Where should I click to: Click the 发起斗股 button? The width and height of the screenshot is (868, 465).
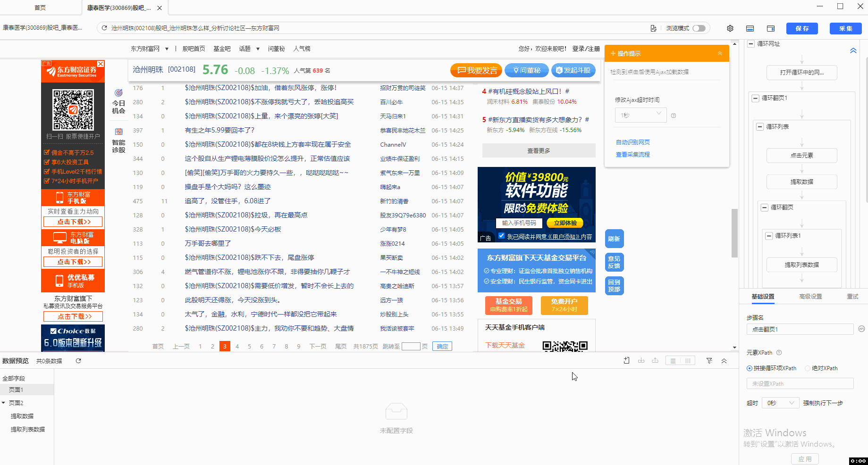pyautogui.click(x=573, y=70)
